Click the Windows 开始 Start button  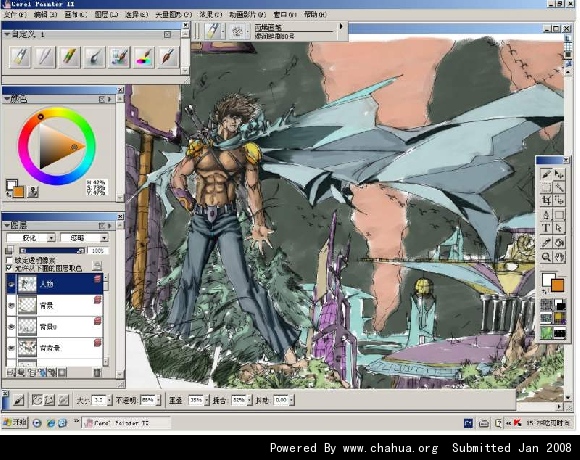(x=15, y=422)
